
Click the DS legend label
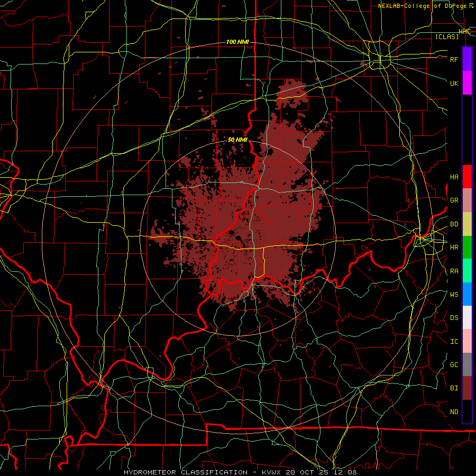point(454,318)
